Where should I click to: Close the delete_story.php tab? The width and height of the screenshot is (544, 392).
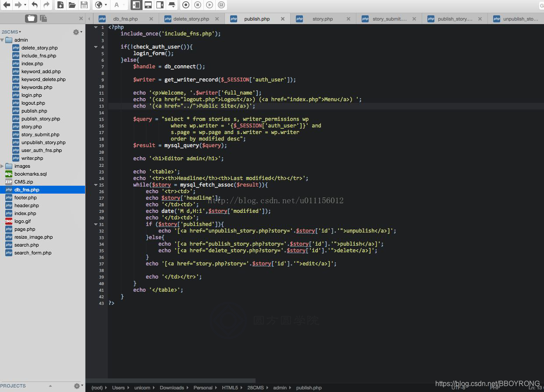tap(217, 19)
